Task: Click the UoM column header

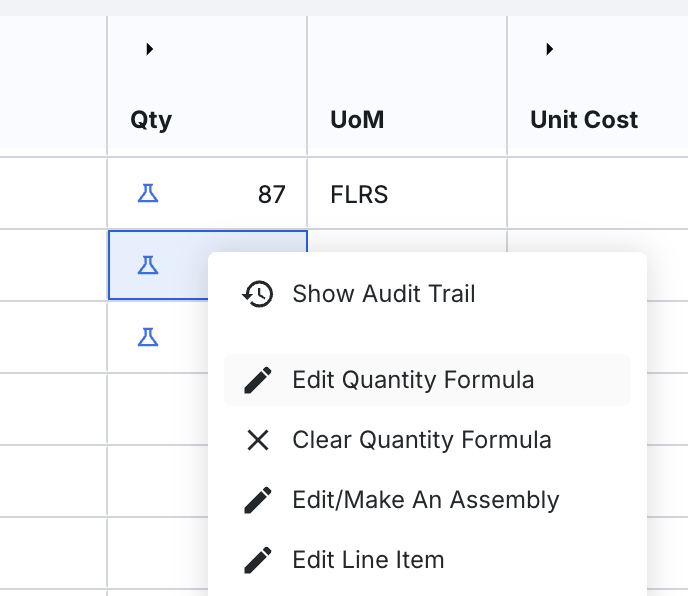Action: pos(357,120)
